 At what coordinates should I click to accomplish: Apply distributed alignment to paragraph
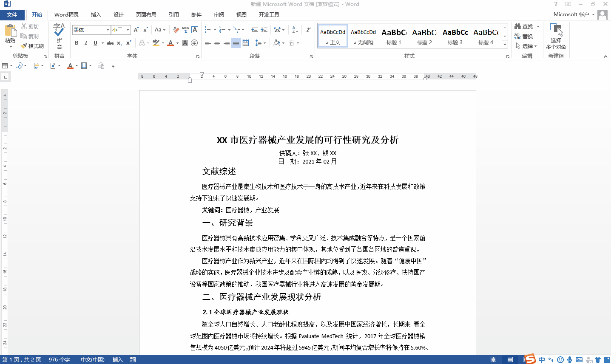pos(245,43)
